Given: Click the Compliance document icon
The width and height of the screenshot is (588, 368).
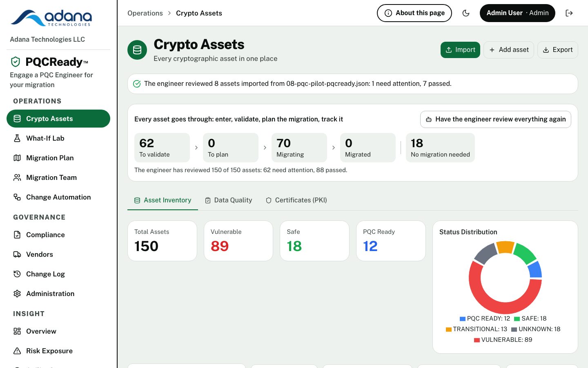Looking at the screenshot, I should [17, 235].
